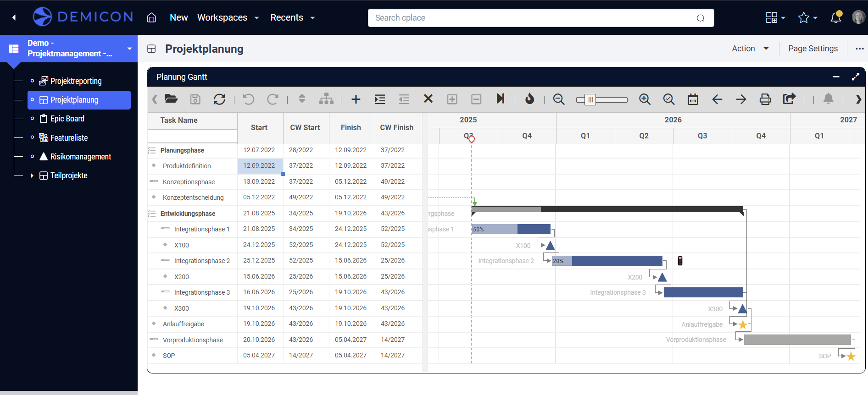Open the Workspaces dropdown
The image size is (868, 395).
(228, 17)
